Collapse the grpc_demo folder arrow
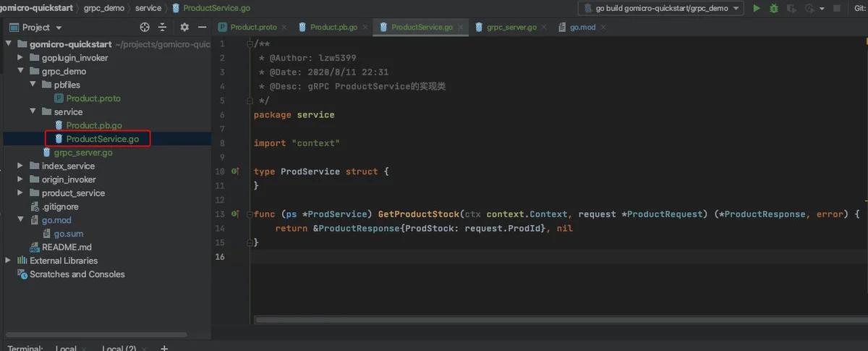The width and height of the screenshot is (868, 351). click(20, 71)
